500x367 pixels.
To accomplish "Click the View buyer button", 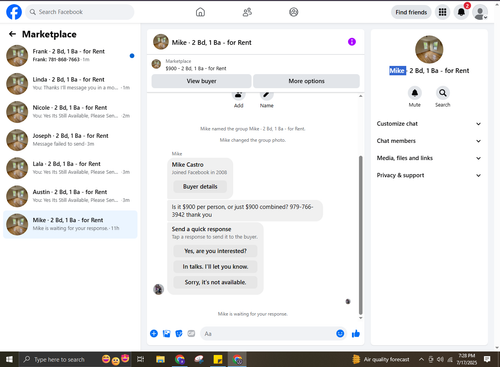I will pyautogui.click(x=201, y=81).
